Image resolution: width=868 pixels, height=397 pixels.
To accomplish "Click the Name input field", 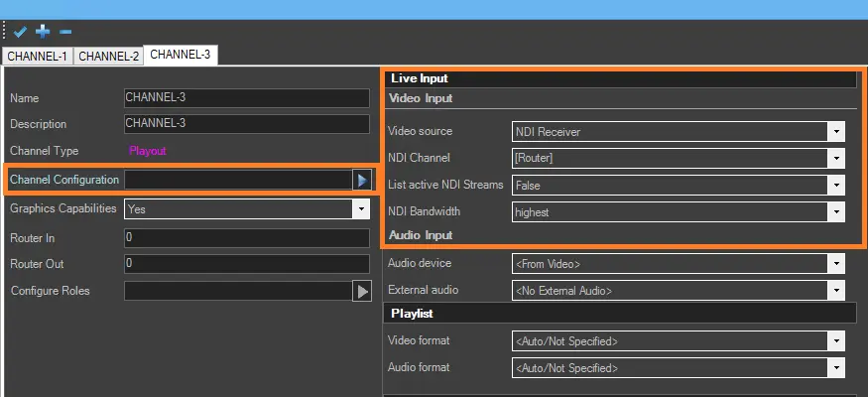I will pos(246,98).
